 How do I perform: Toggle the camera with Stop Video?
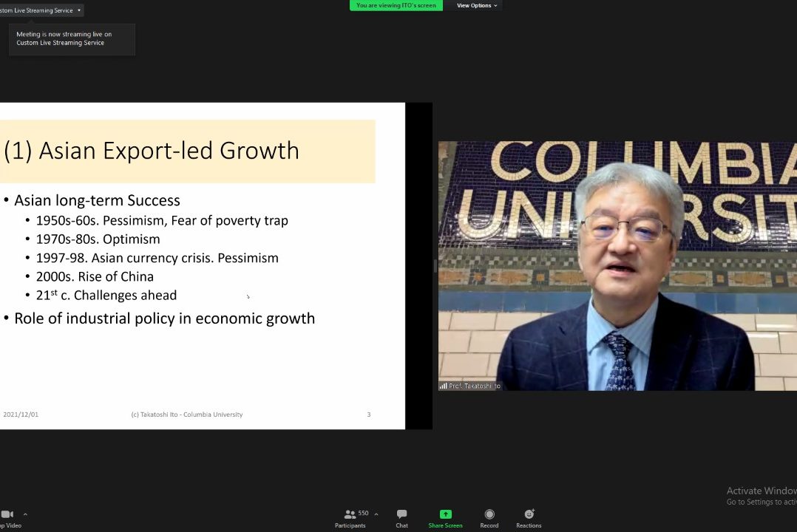7,518
